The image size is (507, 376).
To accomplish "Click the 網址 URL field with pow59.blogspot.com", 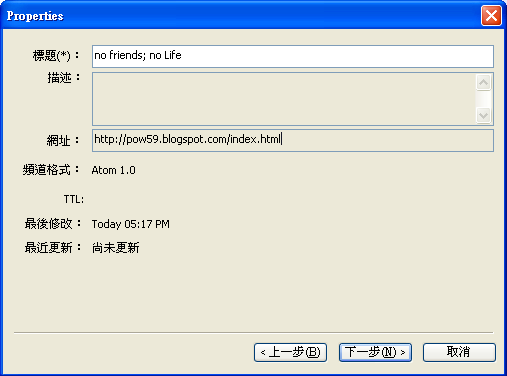I will coord(293,140).
